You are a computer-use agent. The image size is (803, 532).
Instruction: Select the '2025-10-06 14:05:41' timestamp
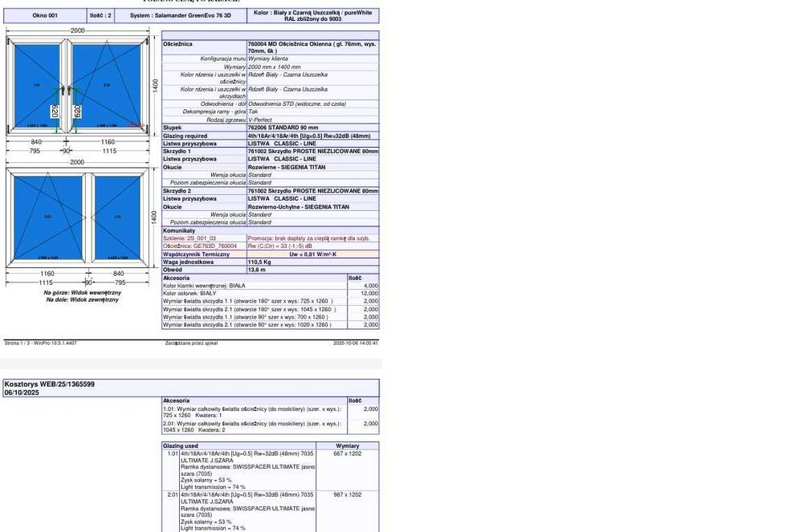coord(356,343)
